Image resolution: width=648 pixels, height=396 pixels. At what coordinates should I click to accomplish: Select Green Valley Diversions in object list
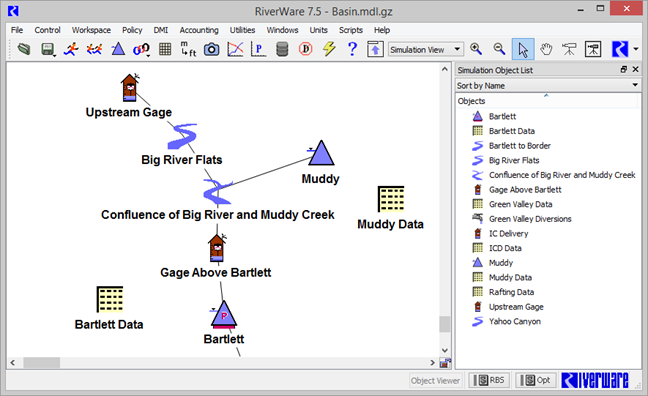click(530, 219)
